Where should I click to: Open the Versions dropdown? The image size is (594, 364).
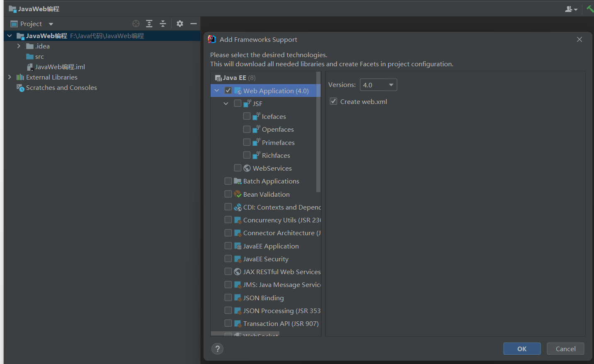click(378, 85)
